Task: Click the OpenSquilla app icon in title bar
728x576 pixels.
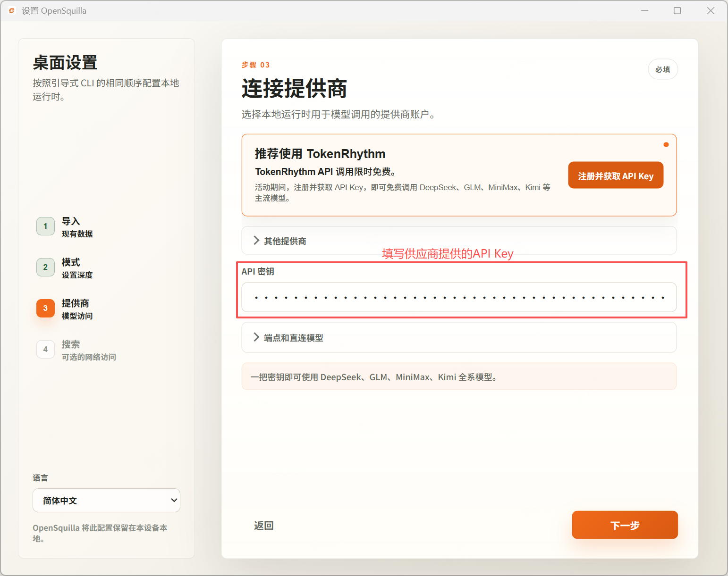Action: tap(12, 10)
